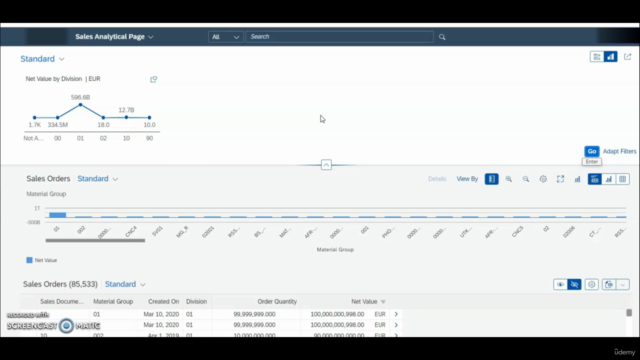Click the Sales Document column header
640x360 pixels.
[62, 302]
